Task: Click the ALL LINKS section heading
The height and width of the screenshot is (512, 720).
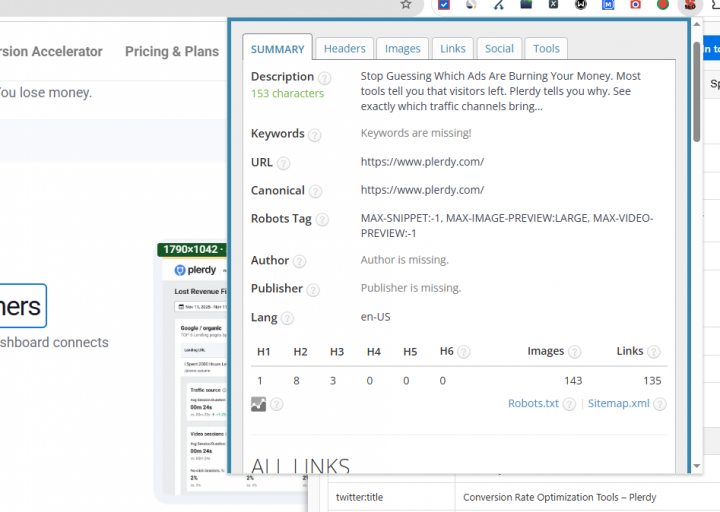Action: pyautogui.click(x=300, y=466)
